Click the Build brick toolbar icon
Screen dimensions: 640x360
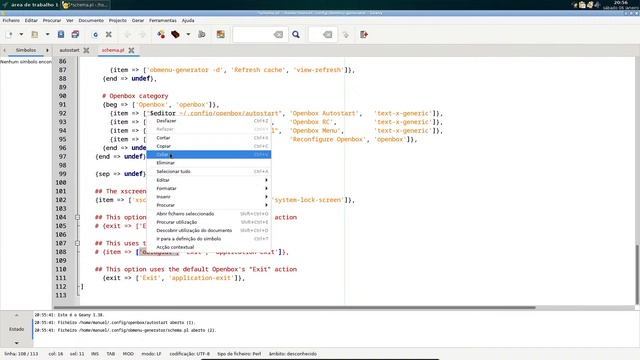(176, 35)
